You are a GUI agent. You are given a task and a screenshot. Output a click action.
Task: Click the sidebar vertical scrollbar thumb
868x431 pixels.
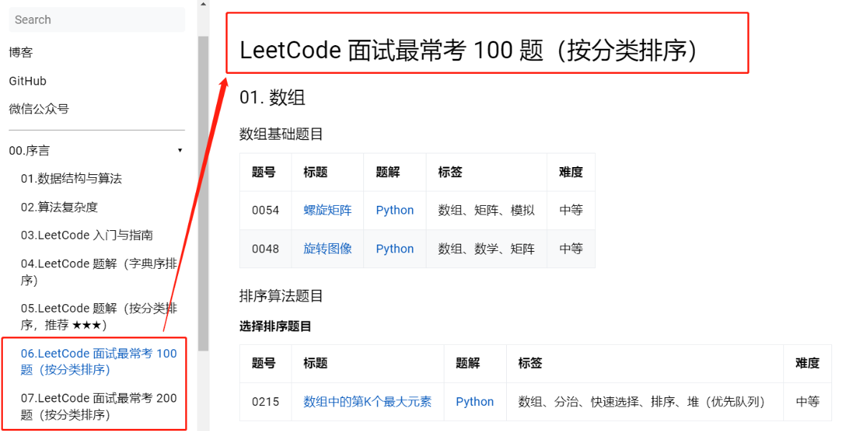pos(203,192)
